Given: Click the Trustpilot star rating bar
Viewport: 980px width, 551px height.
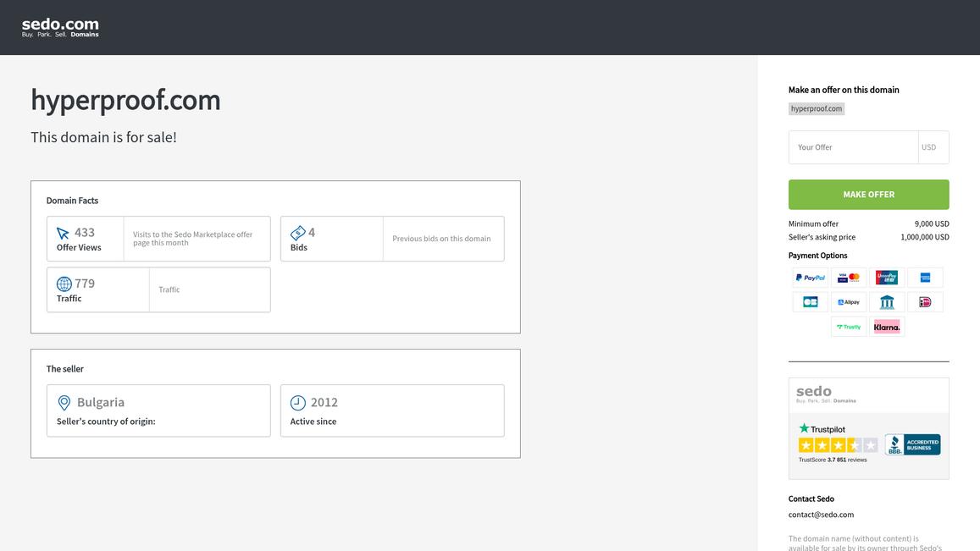Looking at the screenshot, I should tap(839, 445).
